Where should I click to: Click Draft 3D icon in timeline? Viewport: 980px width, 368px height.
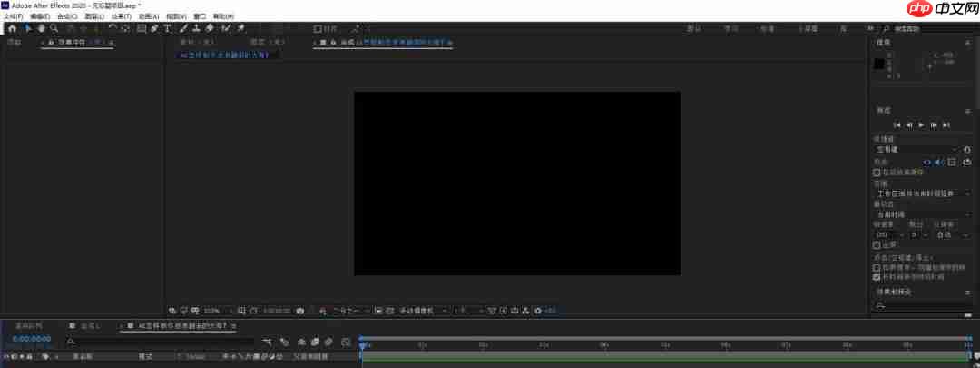[284, 342]
